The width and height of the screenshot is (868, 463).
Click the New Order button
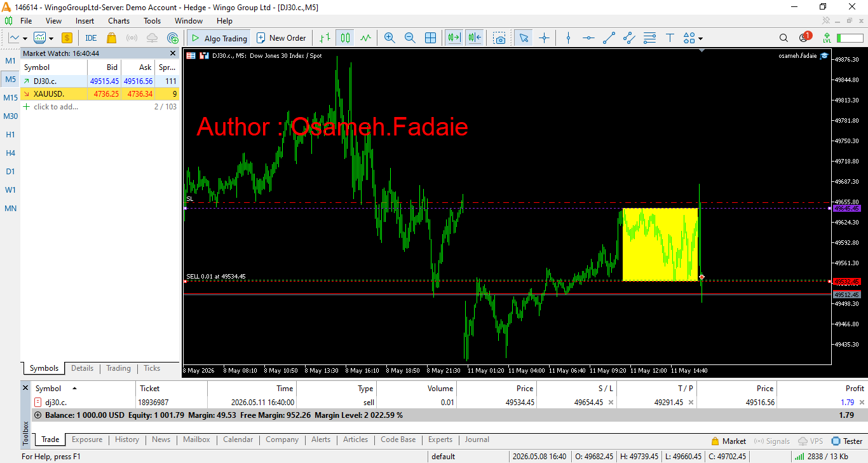click(281, 38)
